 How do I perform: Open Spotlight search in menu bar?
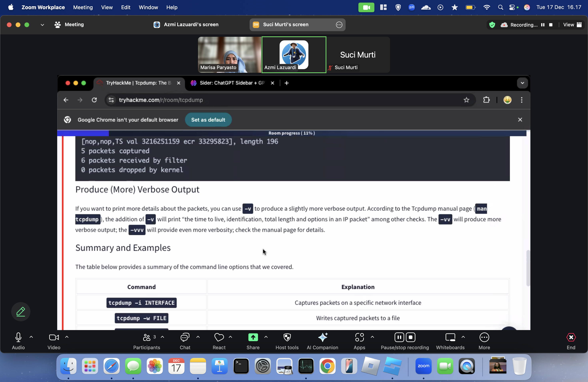(500, 7)
